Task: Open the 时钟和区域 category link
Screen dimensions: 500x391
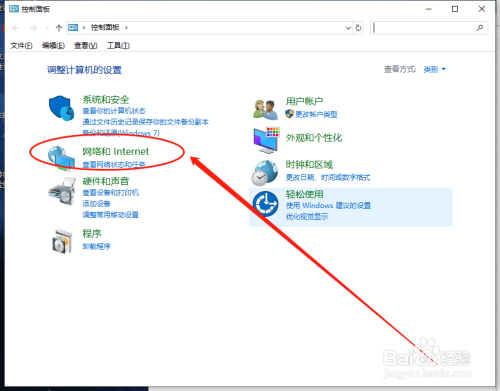Action: 309,164
